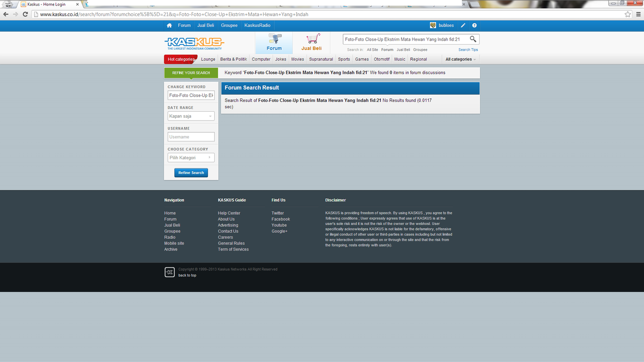Open the Computer category
This screenshot has height=362, width=644.
(x=261, y=59)
